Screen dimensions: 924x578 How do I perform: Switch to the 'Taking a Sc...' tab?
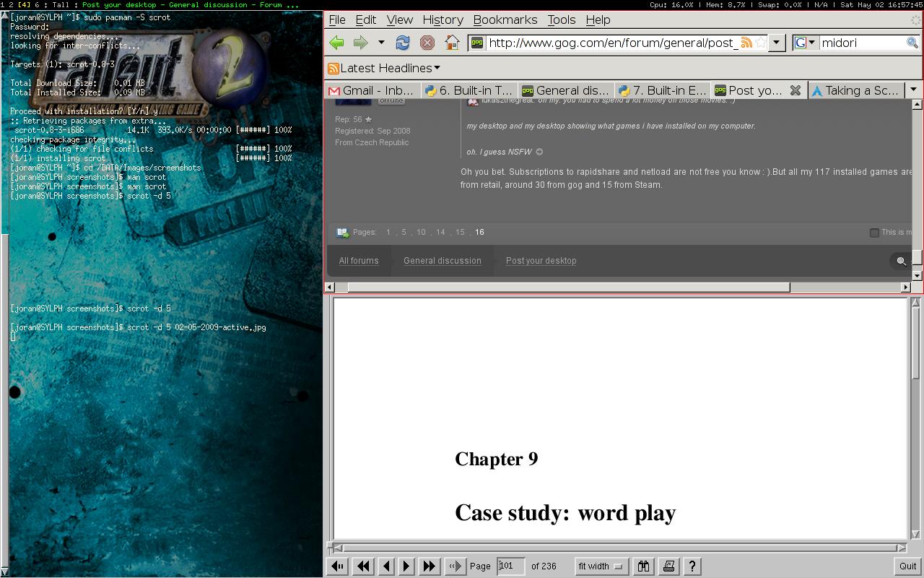click(x=855, y=90)
